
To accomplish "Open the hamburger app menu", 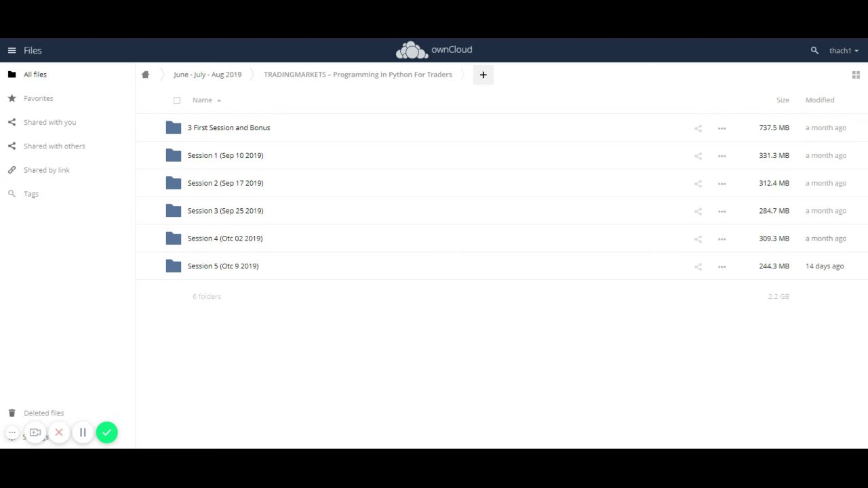I will point(12,50).
